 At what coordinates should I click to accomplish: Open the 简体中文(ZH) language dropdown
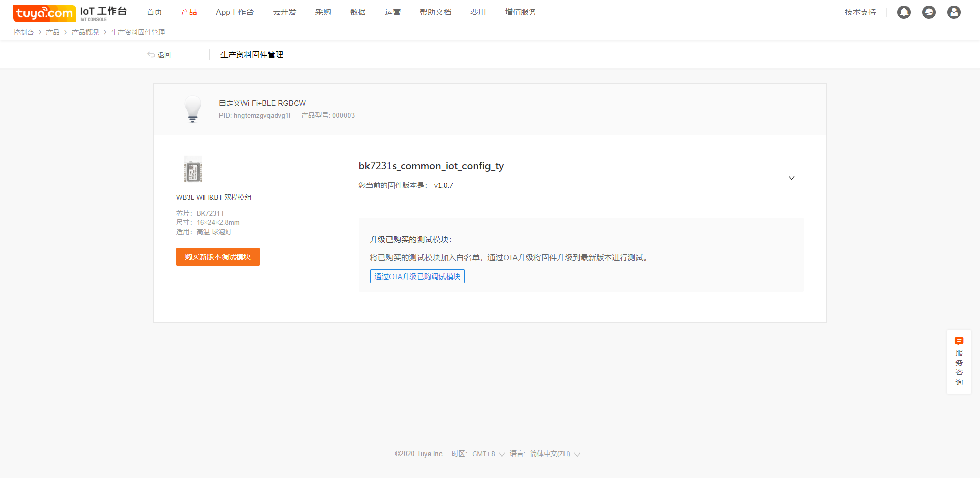pos(555,454)
